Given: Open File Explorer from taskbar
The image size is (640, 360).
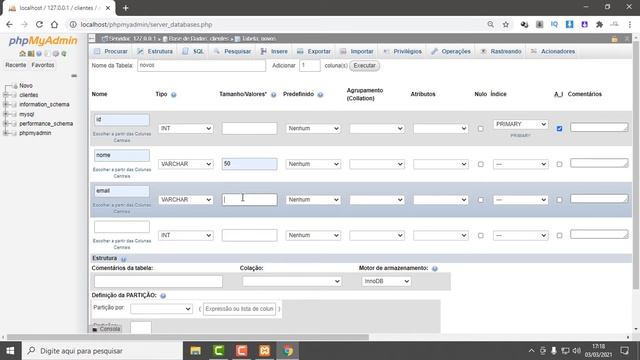Looking at the screenshot, I should tap(196, 351).
